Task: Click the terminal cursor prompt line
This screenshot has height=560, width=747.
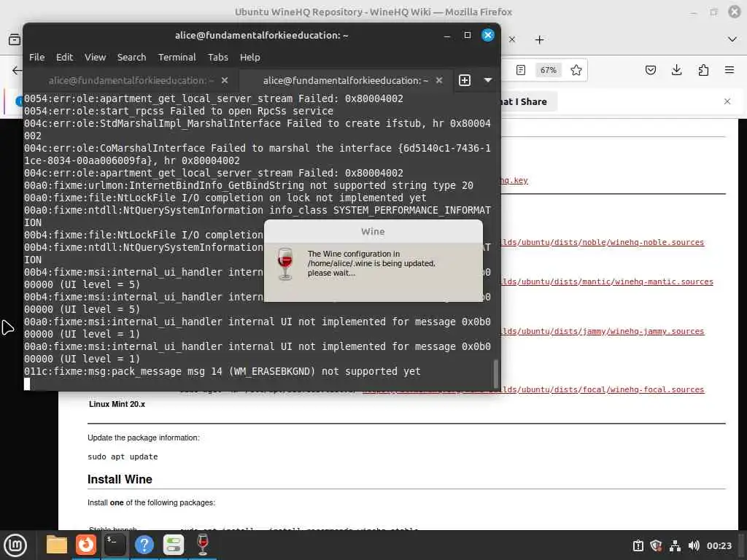Action: (27, 384)
